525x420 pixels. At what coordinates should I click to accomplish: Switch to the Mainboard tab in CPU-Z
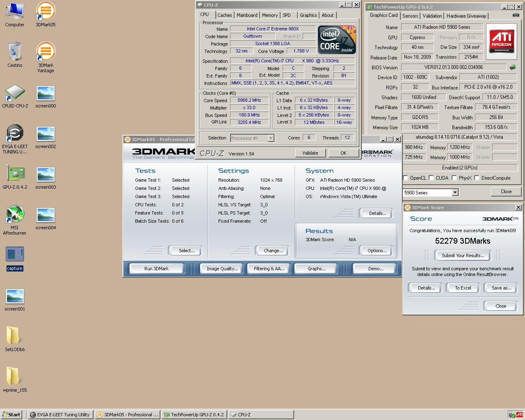247,15
